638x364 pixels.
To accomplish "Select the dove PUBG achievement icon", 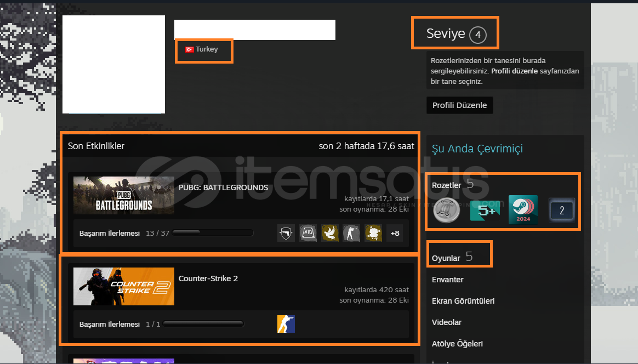I will click(x=330, y=234).
